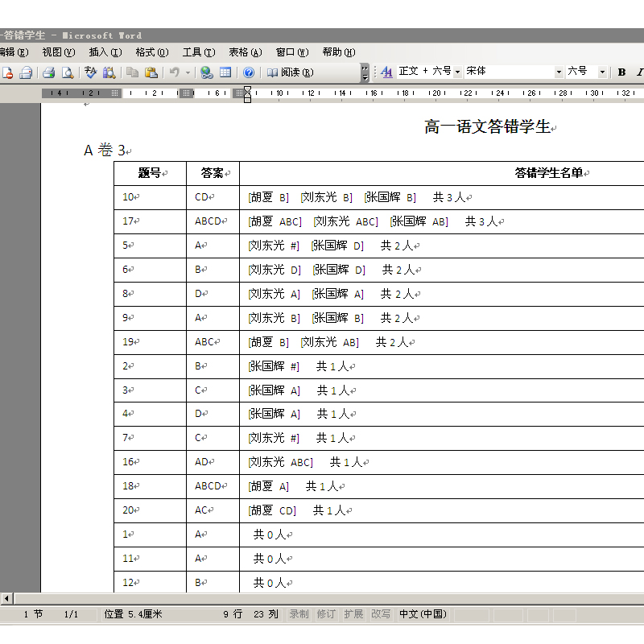The width and height of the screenshot is (644, 644).
Task: Toggle 改写 overtype mode in status bar
Action: [x=381, y=614]
